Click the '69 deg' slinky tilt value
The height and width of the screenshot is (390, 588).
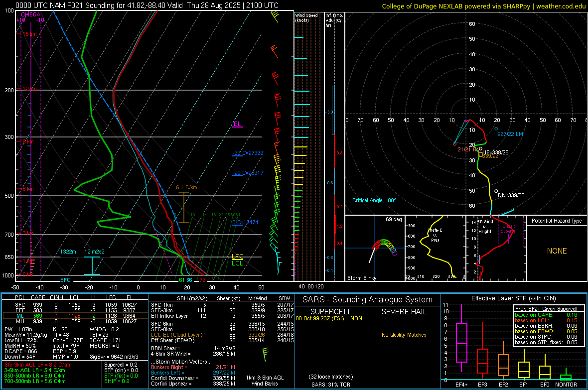click(394, 219)
